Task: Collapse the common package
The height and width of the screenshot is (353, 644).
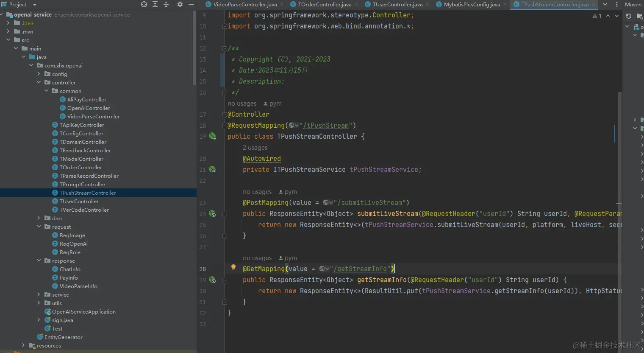Action: point(47,91)
